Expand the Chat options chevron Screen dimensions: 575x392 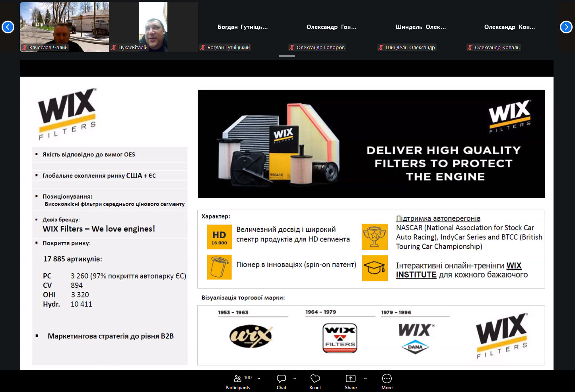(295, 378)
